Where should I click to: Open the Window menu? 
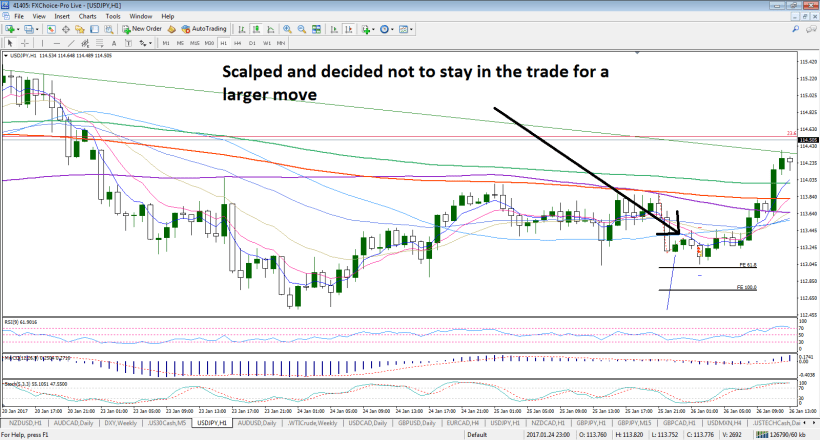(x=141, y=16)
